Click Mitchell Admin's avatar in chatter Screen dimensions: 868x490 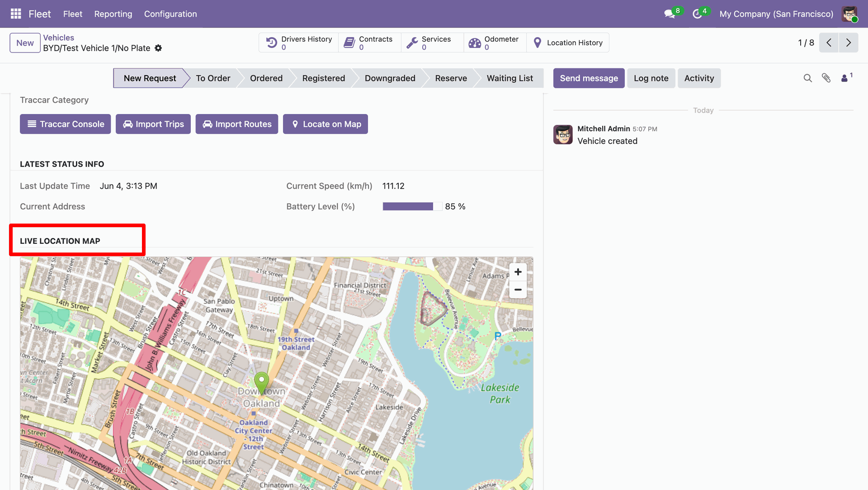coord(563,135)
